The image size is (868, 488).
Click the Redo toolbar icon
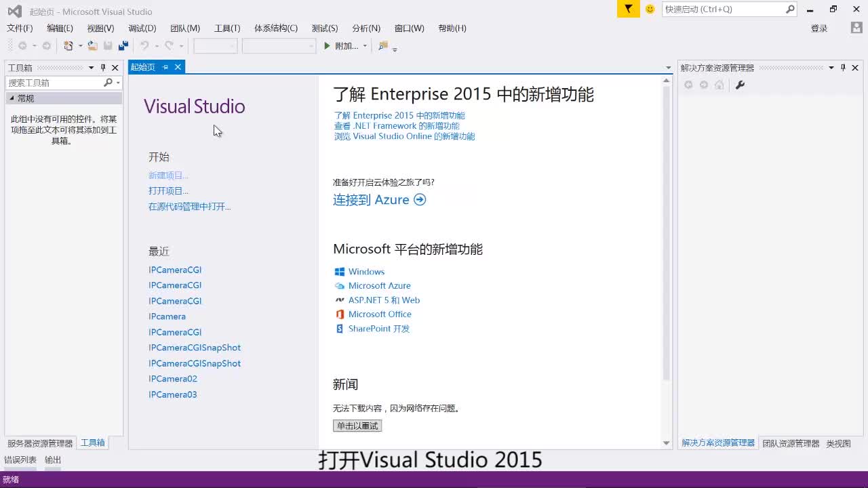click(169, 45)
